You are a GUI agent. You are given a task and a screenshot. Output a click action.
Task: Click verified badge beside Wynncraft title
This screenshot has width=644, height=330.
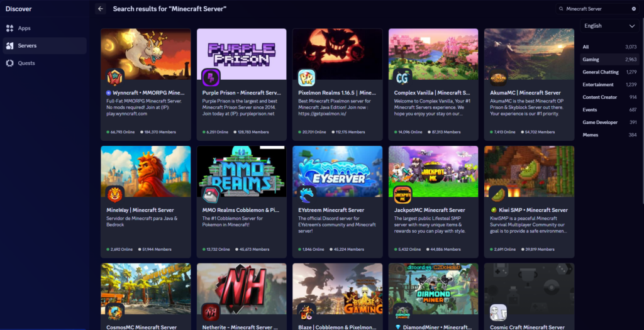coord(109,93)
